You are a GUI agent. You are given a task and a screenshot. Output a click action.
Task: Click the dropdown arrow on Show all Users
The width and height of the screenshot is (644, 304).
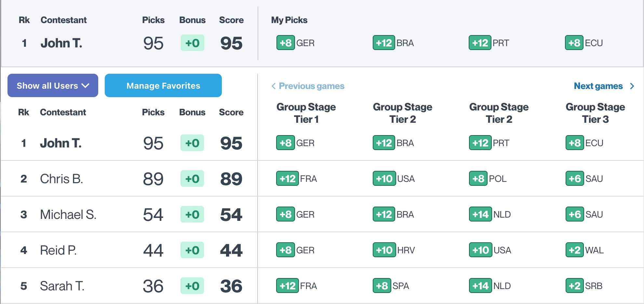[86, 86]
